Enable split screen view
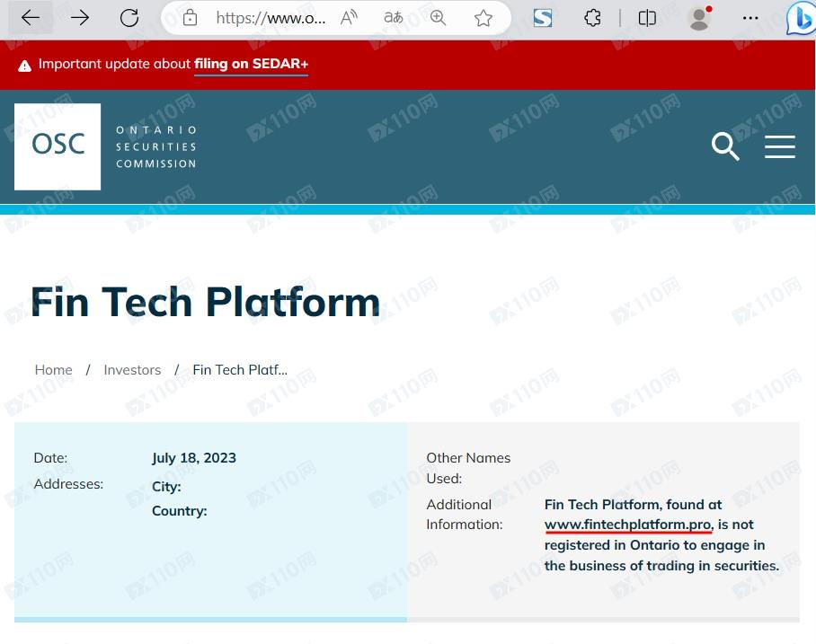The height and width of the screenshot is (644, 816). [647, 18]
